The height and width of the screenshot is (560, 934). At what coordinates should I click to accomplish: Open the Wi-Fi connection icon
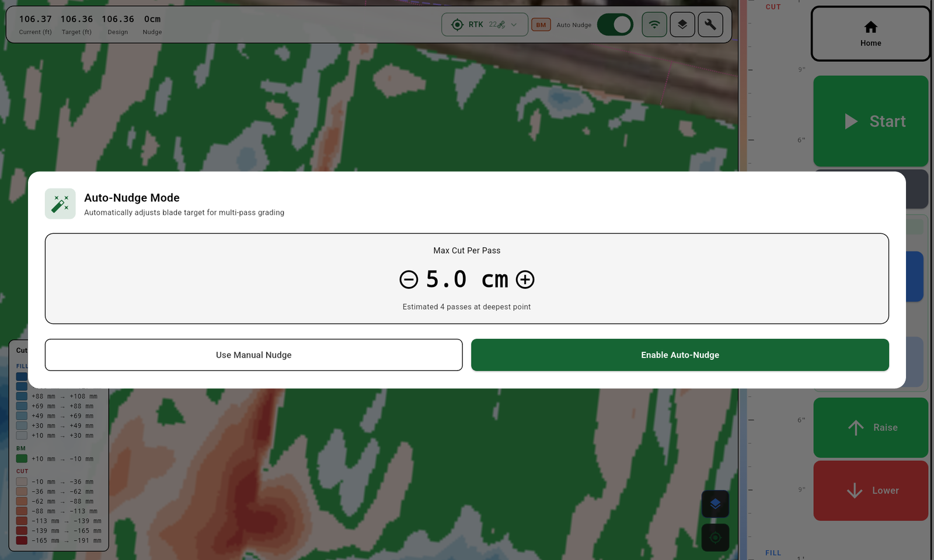coord(654,24)
